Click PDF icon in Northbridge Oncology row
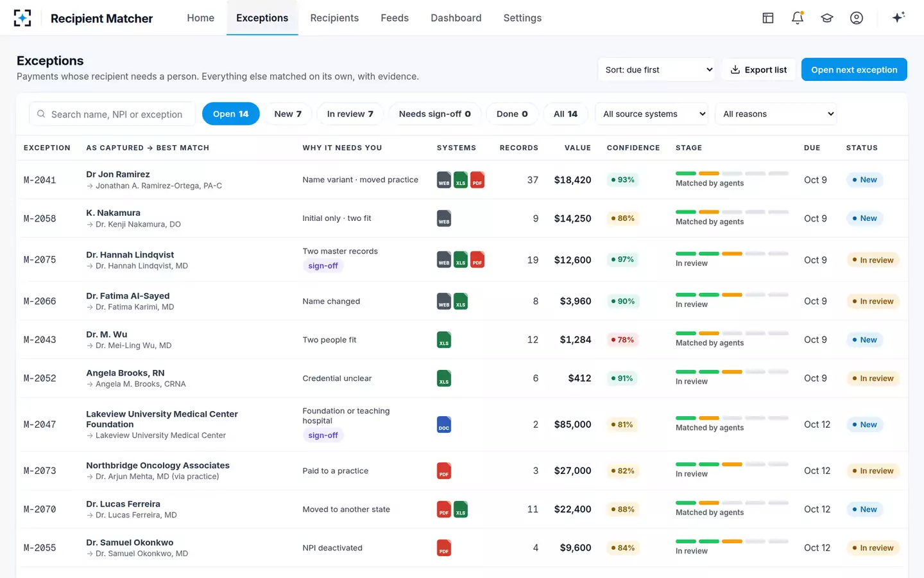Image resolution: width=924 pixels, height=578 pixels. (444, 471)
